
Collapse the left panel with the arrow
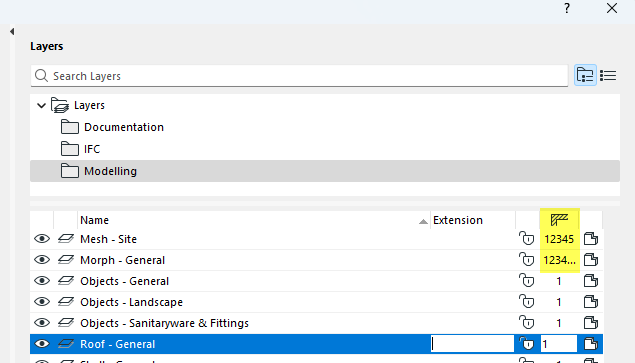click(12, 31)
